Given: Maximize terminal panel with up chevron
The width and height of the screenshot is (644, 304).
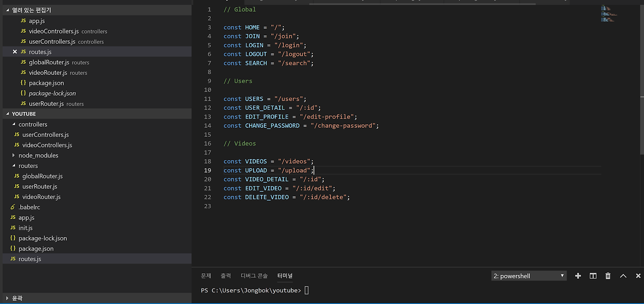Looking at the screenshot, I should (623, 276).
